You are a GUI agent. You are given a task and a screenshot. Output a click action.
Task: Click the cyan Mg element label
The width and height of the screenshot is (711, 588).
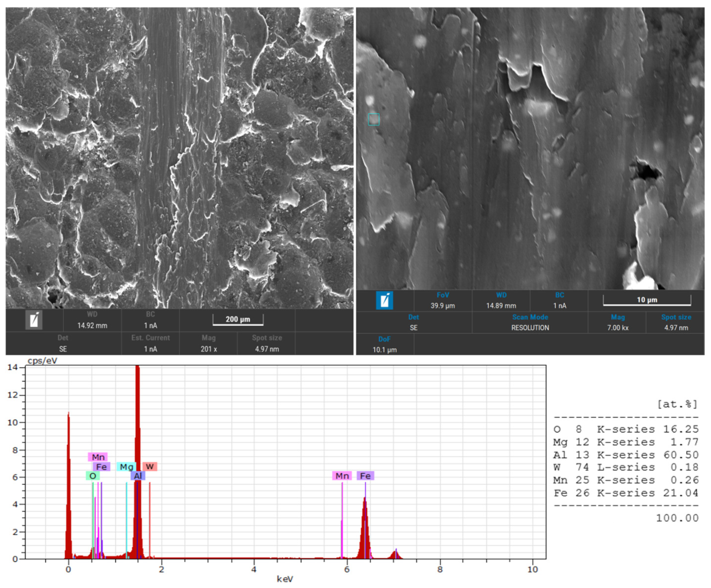126,467
